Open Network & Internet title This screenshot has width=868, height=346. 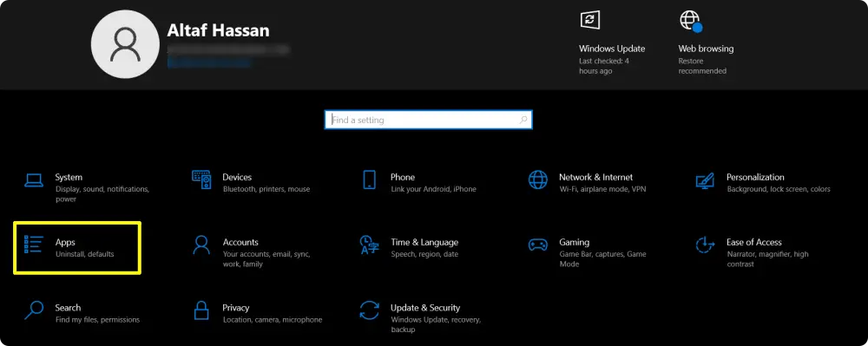595,178
